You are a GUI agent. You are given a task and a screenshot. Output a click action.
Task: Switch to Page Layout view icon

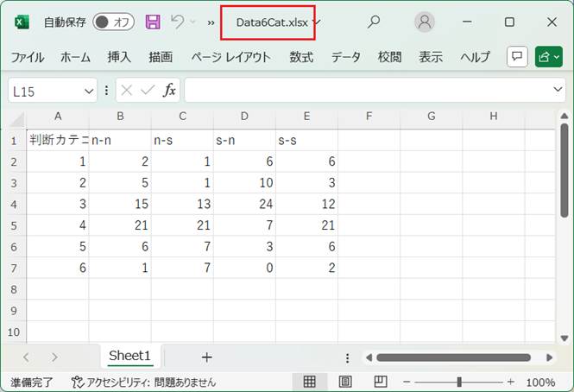[x=345, y=382]
